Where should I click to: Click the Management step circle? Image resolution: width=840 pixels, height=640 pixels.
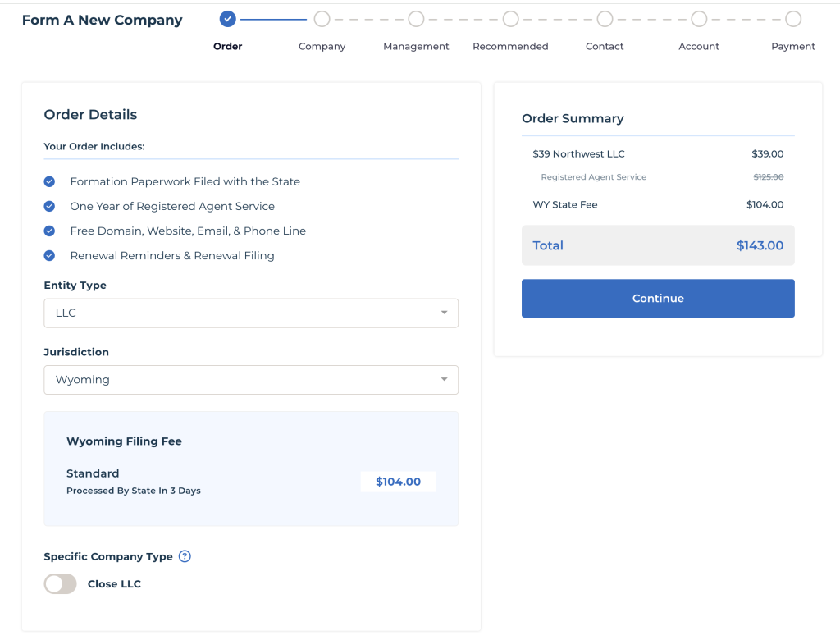tap(416, 19)
